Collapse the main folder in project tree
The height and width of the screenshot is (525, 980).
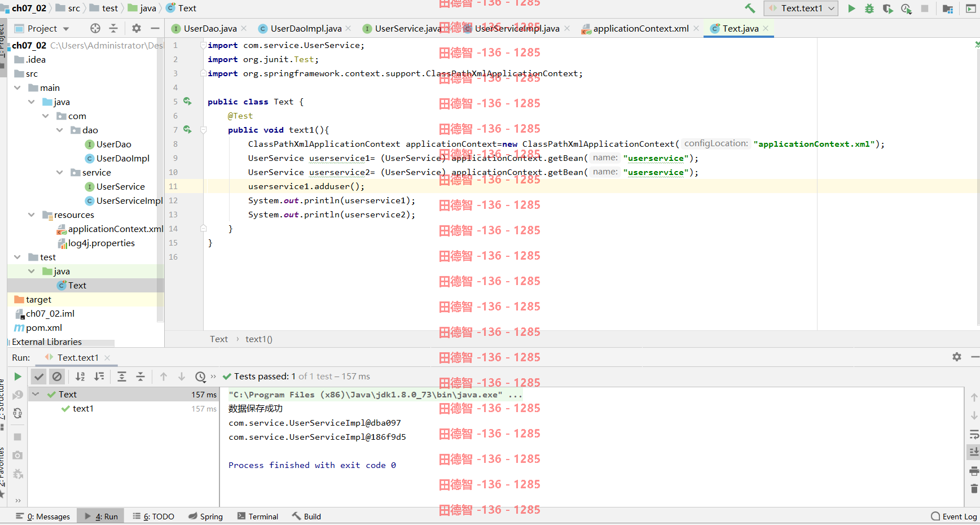click(17, 88)
